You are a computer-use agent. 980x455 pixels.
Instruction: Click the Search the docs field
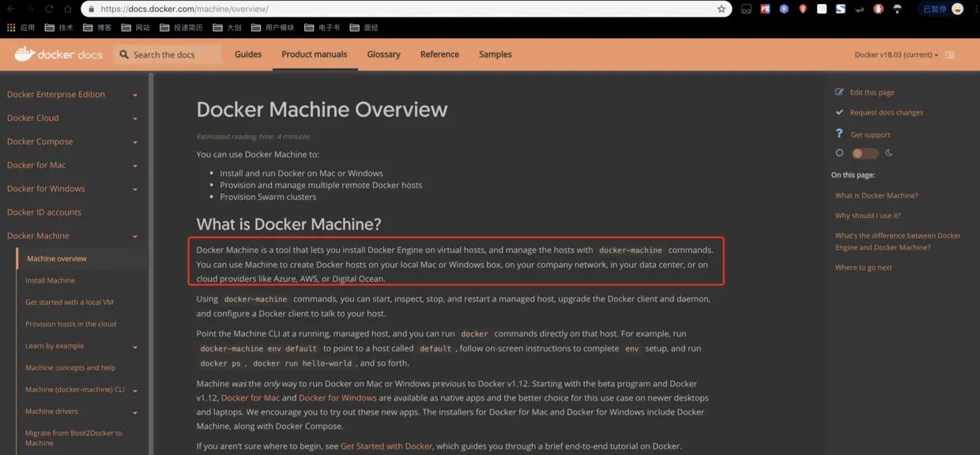[168, 55]
